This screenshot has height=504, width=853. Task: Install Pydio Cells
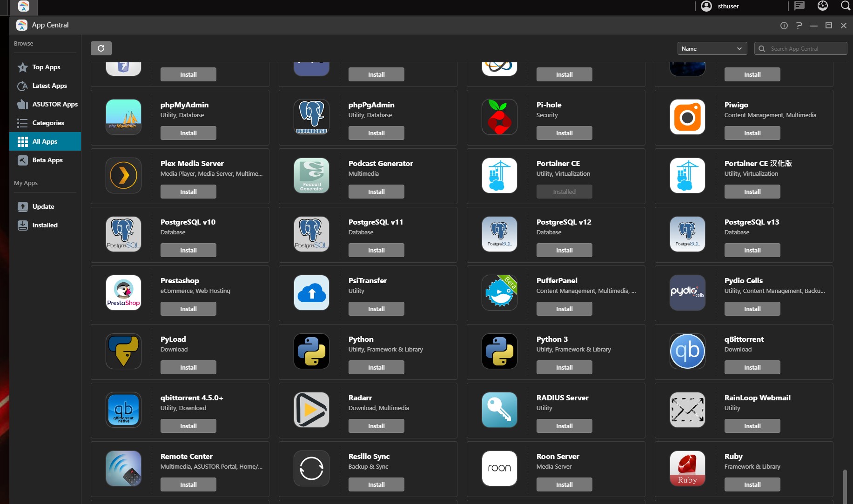pos(752,309)
